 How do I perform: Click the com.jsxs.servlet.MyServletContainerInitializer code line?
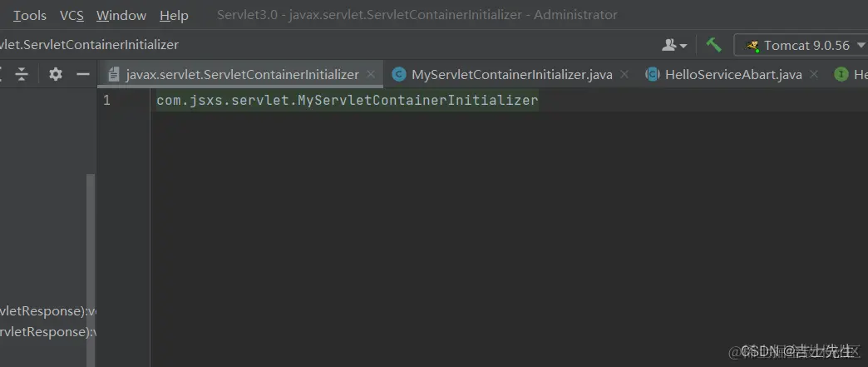tap(347, 101)
